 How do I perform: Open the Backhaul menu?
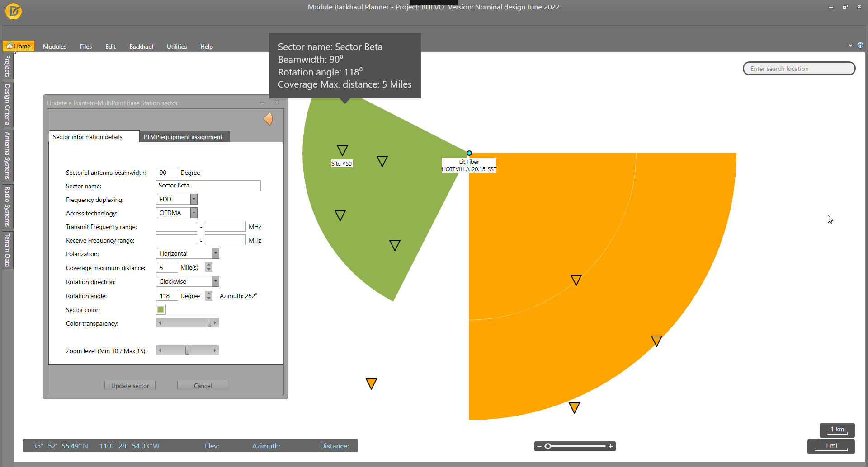[x=141, y=47]
